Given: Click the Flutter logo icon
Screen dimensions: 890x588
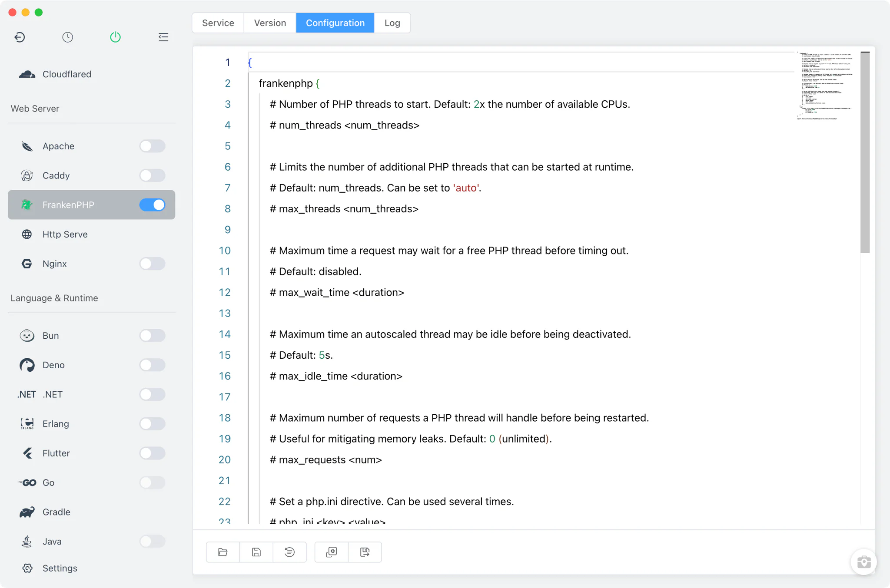Looking at the screenshot, I should click(27, 453).
